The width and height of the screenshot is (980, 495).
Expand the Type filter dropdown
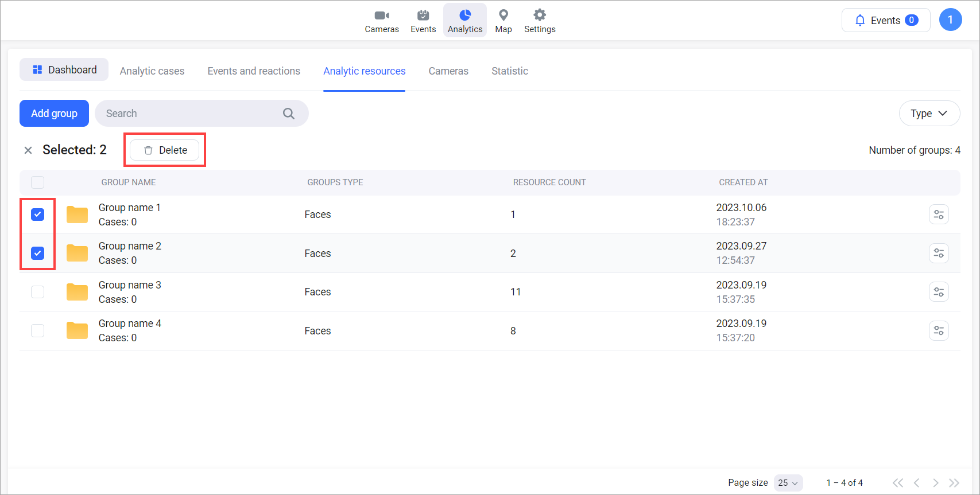pyautogui.click(x=929, y=114)
